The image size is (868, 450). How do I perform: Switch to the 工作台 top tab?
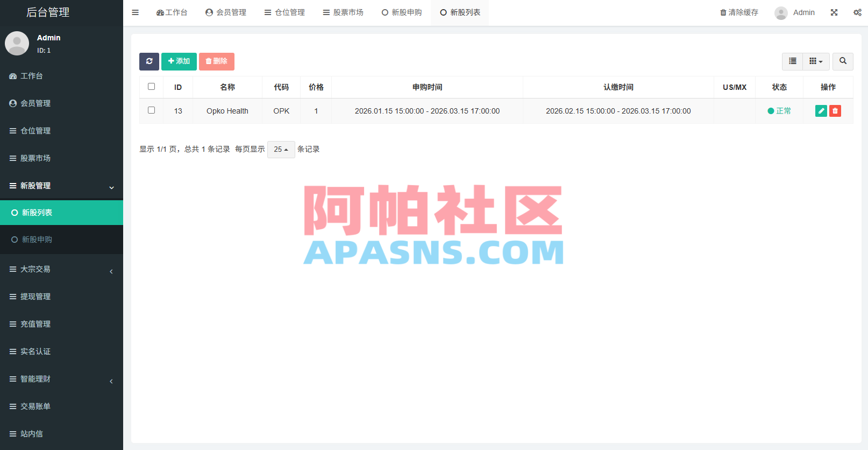(x=172, y=12)
